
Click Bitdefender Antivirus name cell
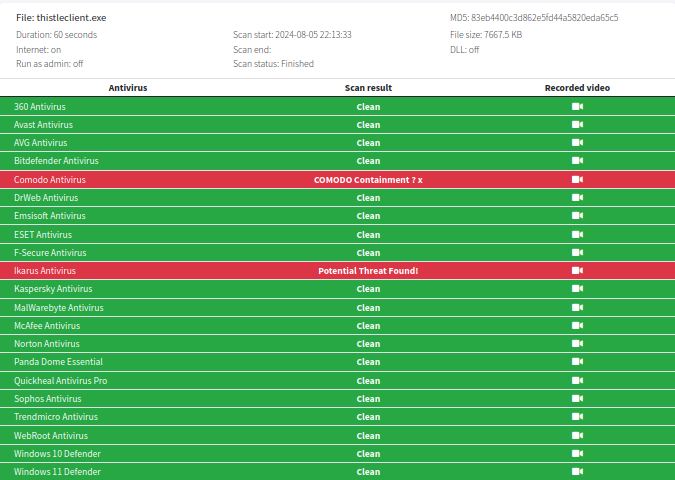[56, 161]
